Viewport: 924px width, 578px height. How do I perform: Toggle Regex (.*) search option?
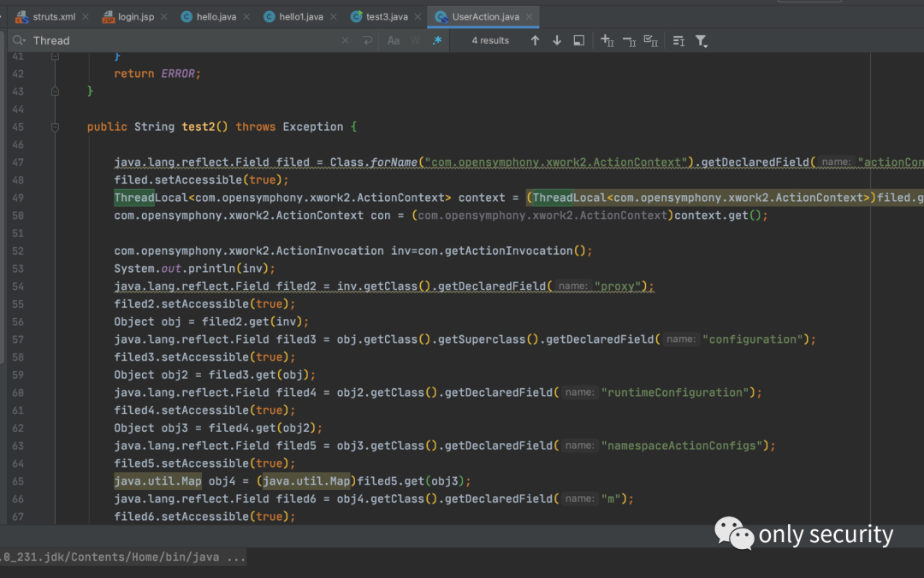tap(436, 41)
